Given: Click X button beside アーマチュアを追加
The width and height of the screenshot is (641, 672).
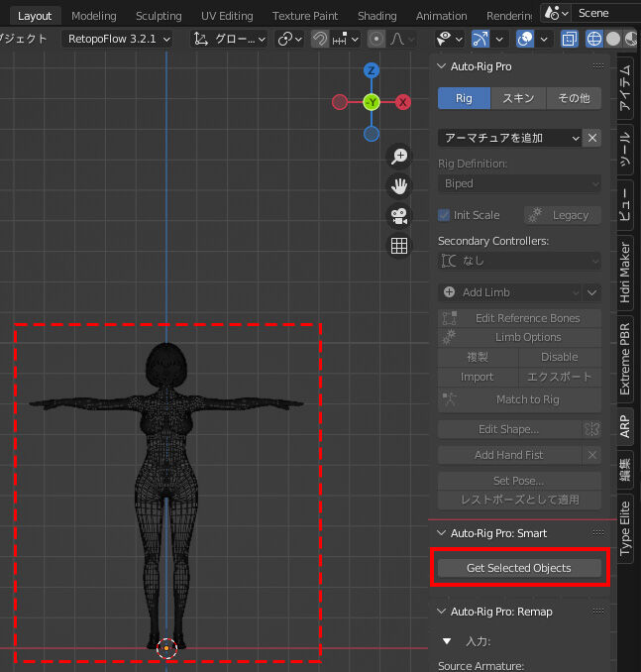Looking at the screenshot, I should [592, 138].
